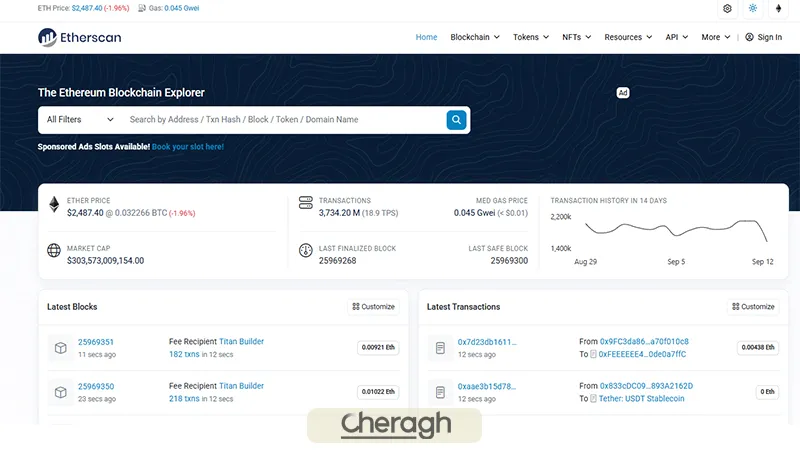Click the Ad badge
This screenshot has width=800, height=450.
pyautogui.click(x=623, y=93)
